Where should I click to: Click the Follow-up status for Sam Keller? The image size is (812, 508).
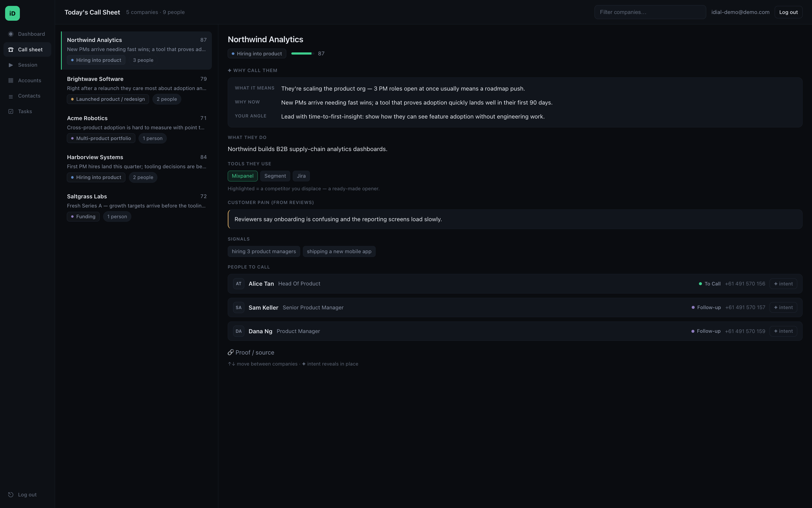(x=706, y=307)
